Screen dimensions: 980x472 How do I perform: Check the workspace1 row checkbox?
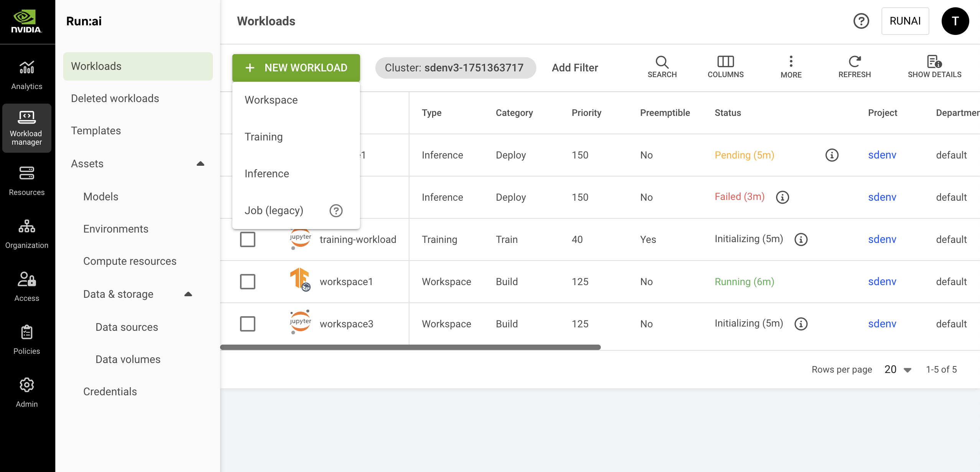(247, 282)
